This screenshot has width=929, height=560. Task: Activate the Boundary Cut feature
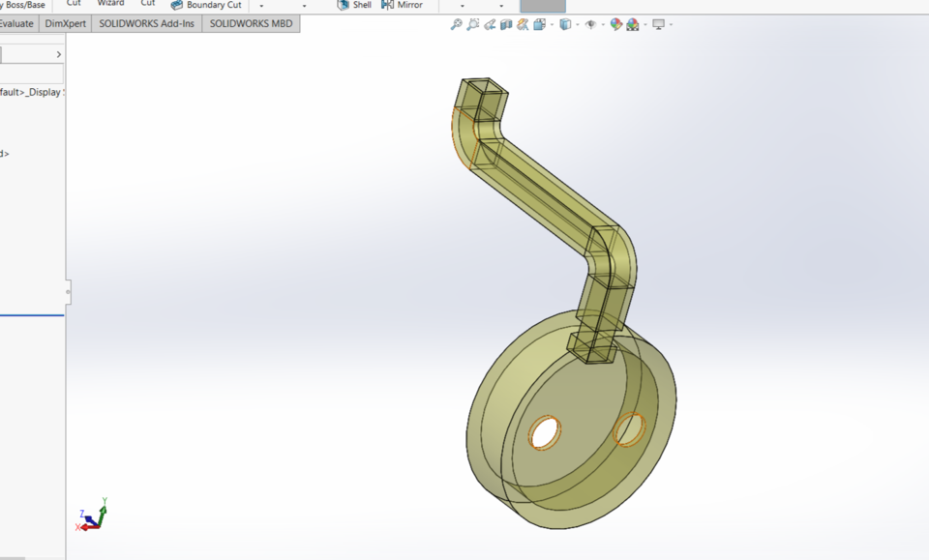coord(205,5)
